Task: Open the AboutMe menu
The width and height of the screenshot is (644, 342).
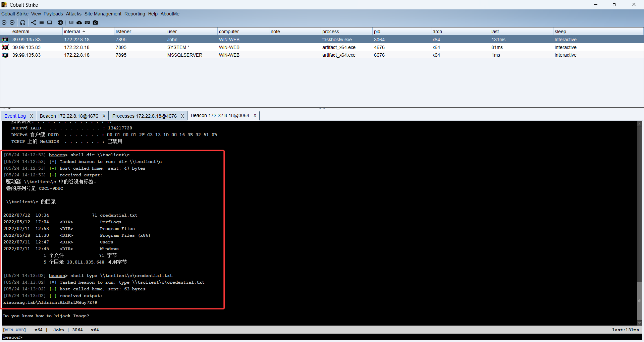Action: tap(170, 14)
